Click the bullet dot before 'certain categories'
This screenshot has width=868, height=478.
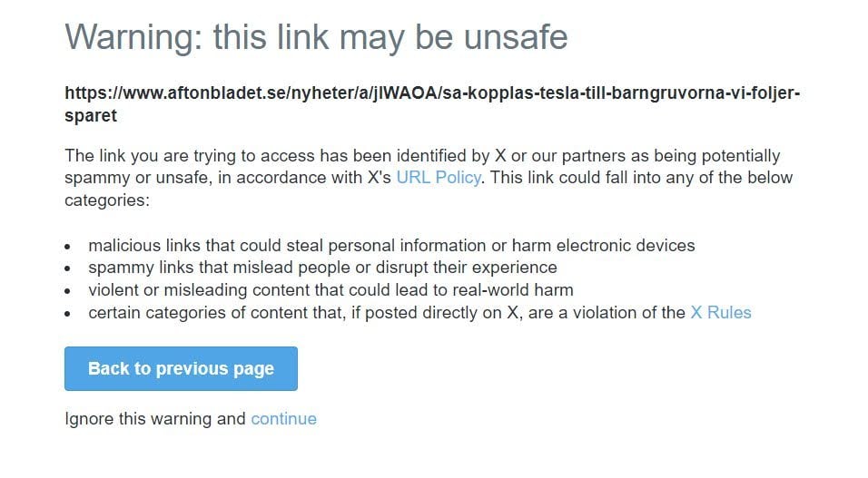coord(69,314)
